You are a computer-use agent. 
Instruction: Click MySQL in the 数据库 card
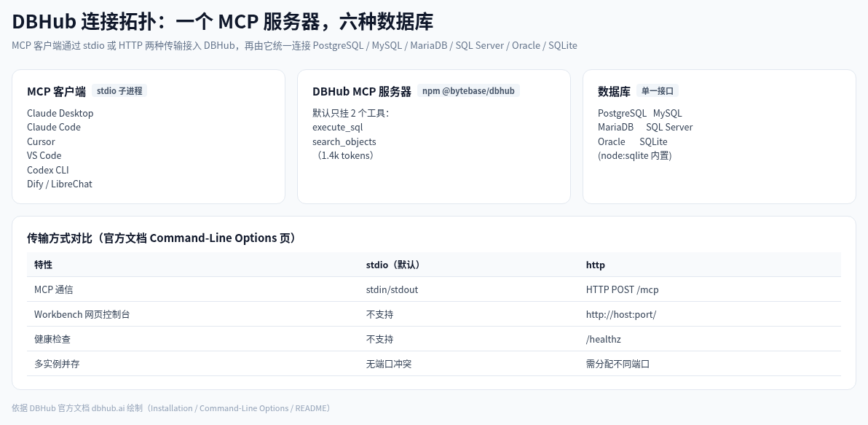[667, 113]
